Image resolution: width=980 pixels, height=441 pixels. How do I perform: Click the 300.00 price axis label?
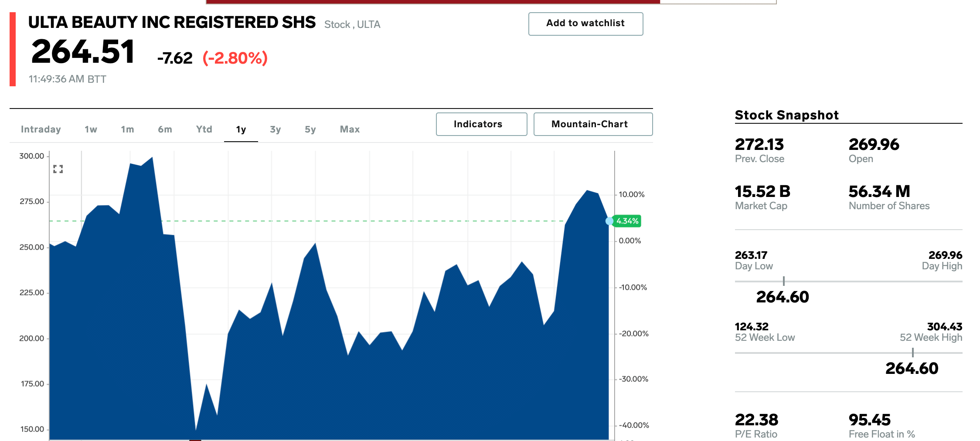point(32,156)
